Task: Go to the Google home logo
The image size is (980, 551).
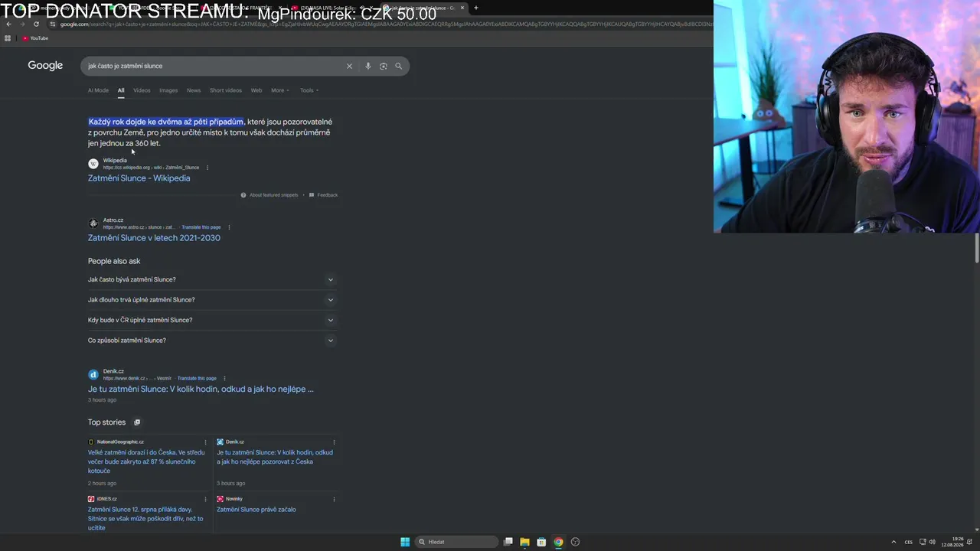Action: click(x=45, y=66)
